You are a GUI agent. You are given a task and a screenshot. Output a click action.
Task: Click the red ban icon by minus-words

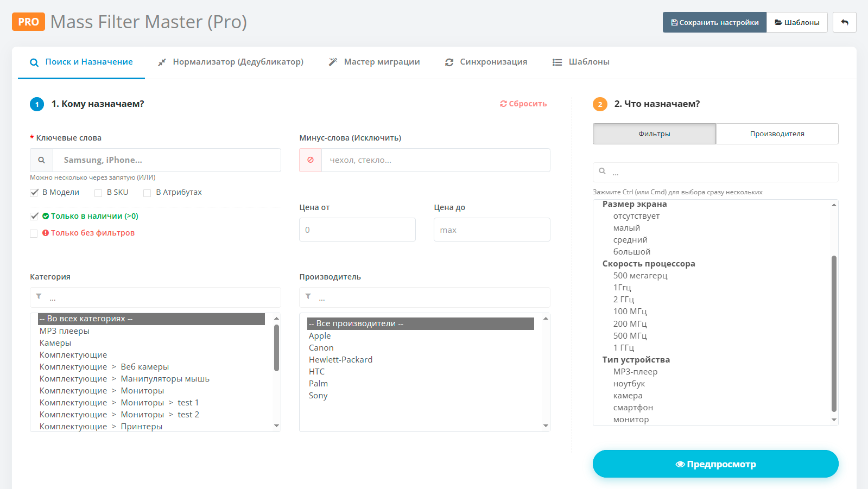[x=311, y=160]
